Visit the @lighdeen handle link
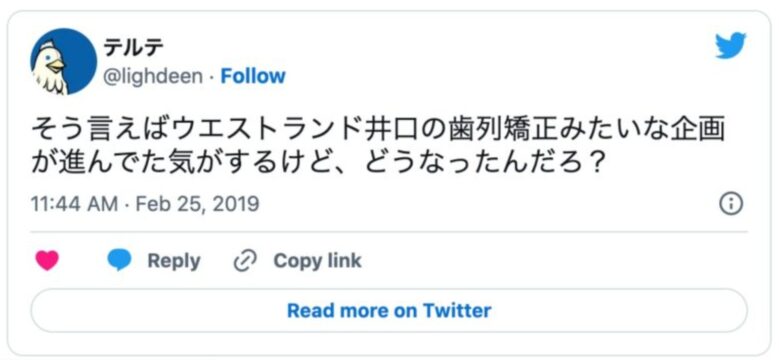Viewport: 779px width, 360px height. point(154,76)
